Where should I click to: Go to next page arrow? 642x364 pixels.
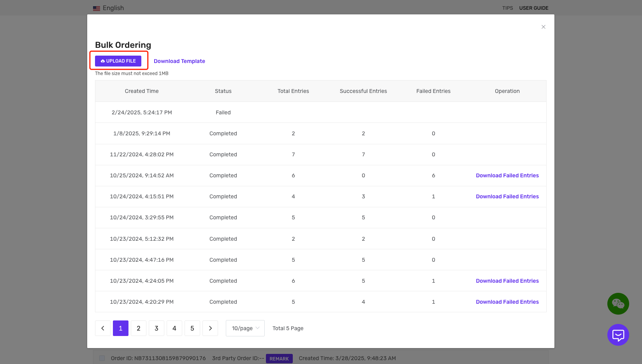(x=210, y=328)
